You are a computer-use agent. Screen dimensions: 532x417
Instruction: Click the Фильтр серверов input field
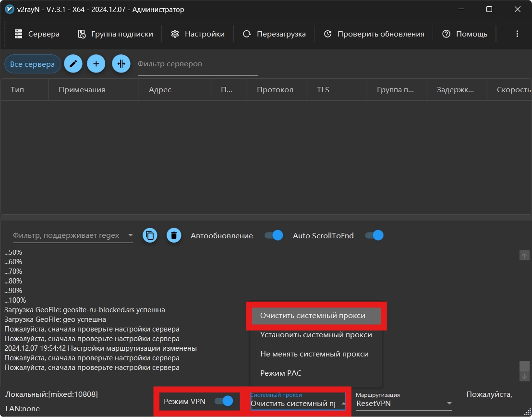pos(197,64)
